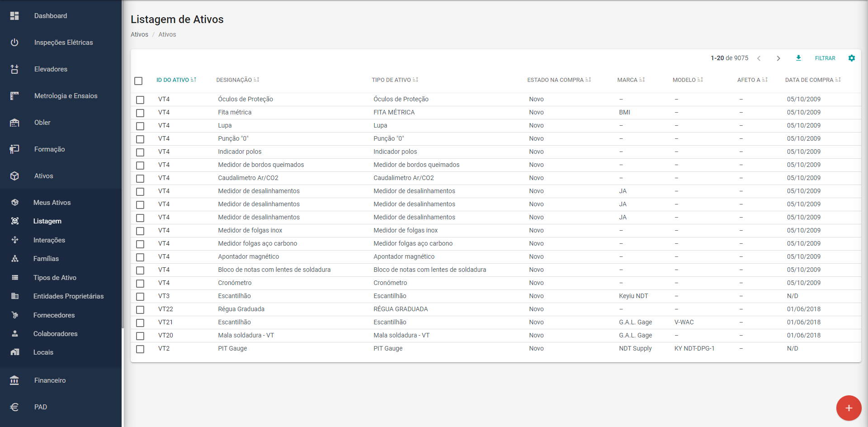Check the Óculos de Proteção row

coord(140,100)
